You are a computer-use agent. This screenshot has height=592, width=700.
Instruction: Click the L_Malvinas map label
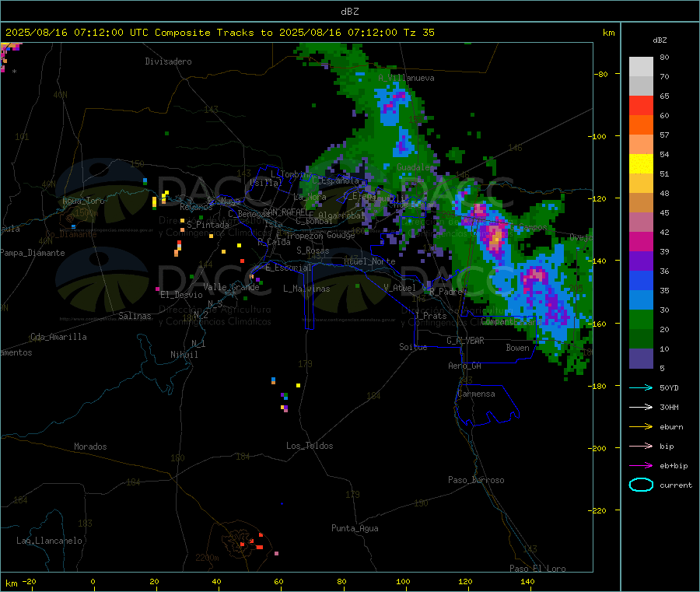click(x=306, y=289)
